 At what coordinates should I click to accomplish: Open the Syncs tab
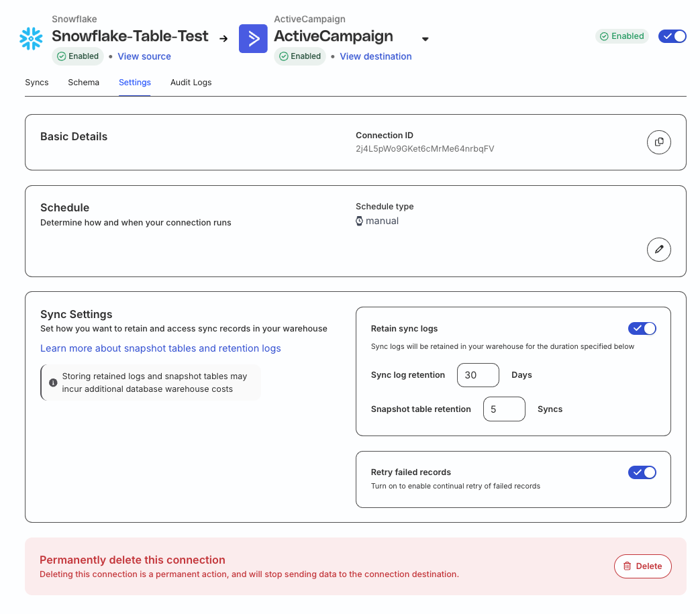37,83
